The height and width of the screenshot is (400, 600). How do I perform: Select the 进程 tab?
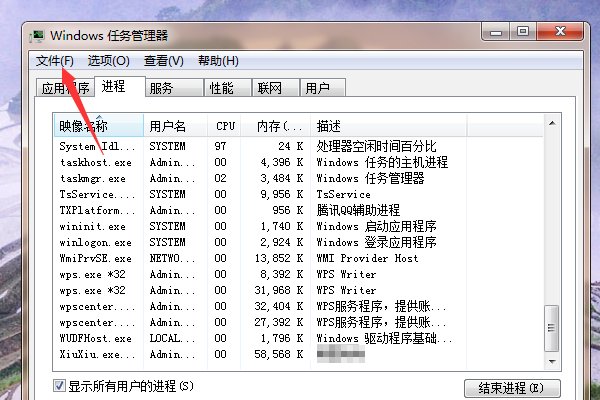[120, 87]
